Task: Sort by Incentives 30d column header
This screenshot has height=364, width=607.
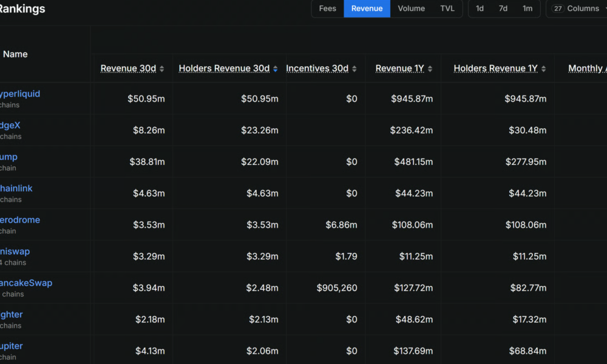Action: point(317,69)
